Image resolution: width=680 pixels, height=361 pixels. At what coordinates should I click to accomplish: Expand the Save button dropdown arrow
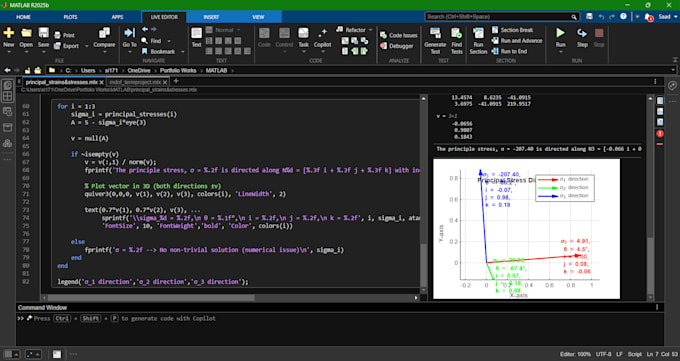point(43,52)
